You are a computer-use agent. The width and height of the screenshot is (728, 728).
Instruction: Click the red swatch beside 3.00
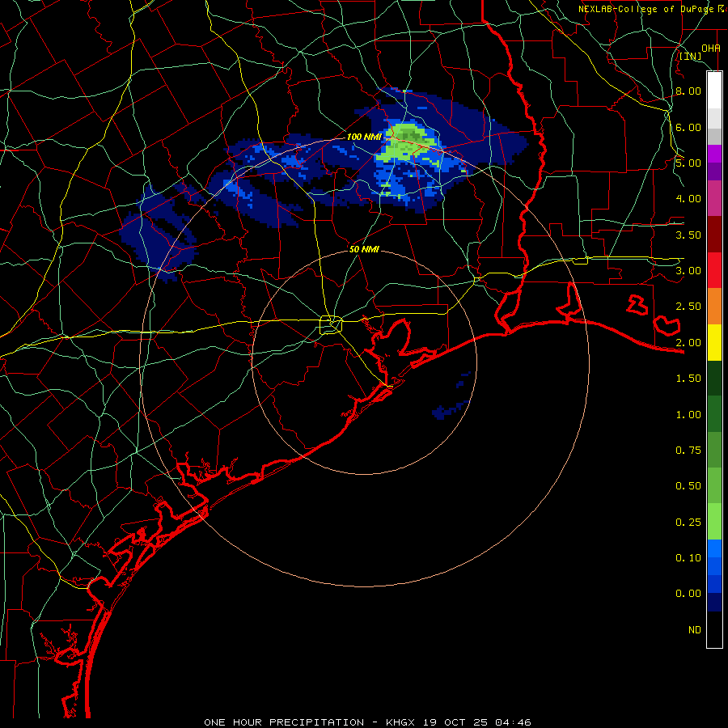714,270
